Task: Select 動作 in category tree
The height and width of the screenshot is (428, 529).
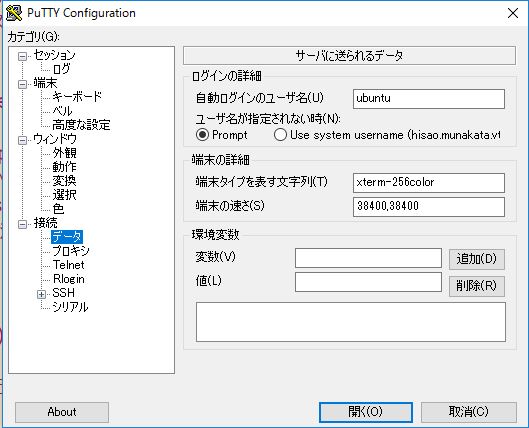Action: tap(64, 167)
